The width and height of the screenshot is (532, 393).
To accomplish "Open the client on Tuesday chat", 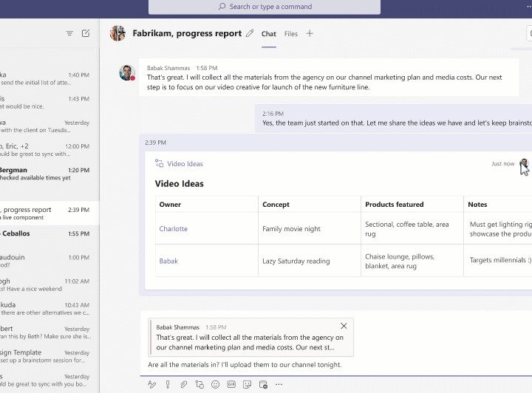I will (x=50, y=126).
